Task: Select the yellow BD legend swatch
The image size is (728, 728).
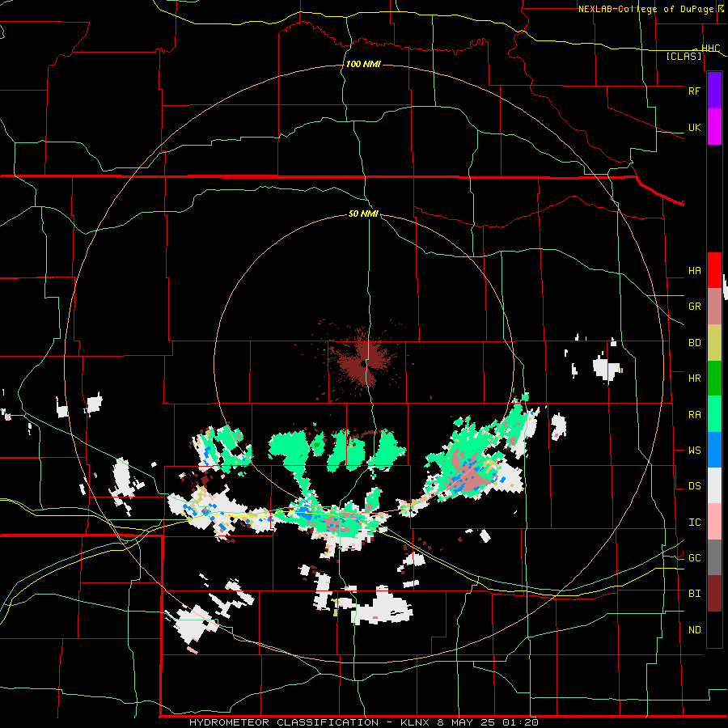Action: (x=714, y=343)
